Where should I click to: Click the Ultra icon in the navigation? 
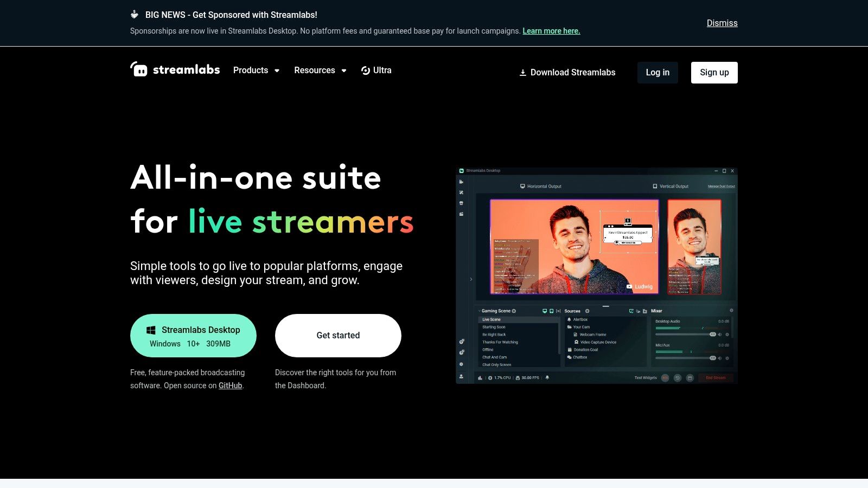[366, 70]
